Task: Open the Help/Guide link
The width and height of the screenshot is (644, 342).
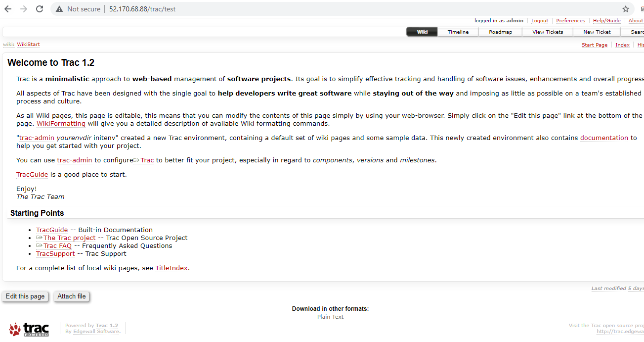Action: pos(606,21)
